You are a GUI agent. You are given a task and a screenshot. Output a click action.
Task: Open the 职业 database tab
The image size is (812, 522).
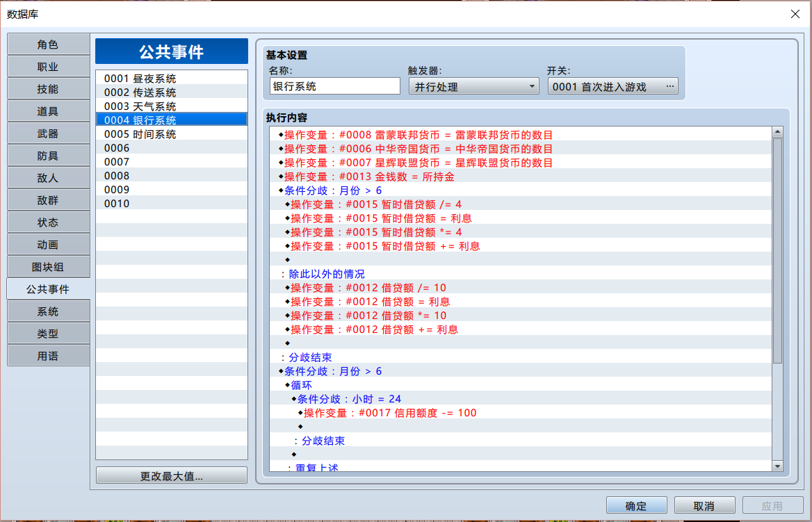[x=48, y=67]
